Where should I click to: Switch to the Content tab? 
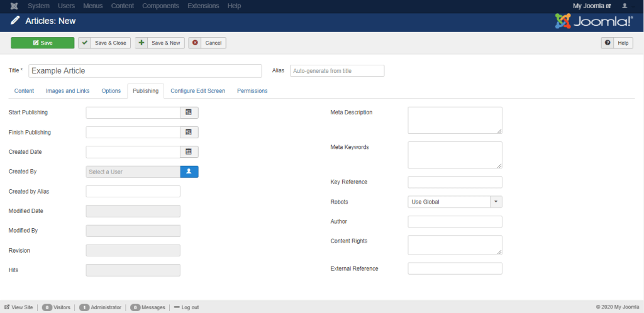point(25,91)
